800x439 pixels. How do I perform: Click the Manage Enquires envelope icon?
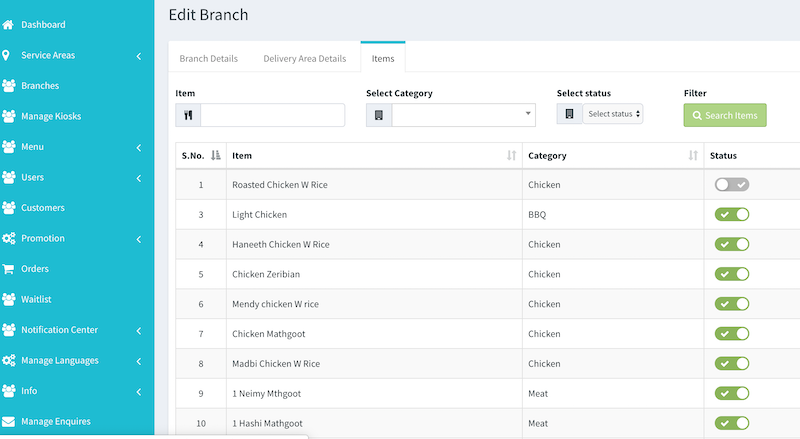[8, 421]
